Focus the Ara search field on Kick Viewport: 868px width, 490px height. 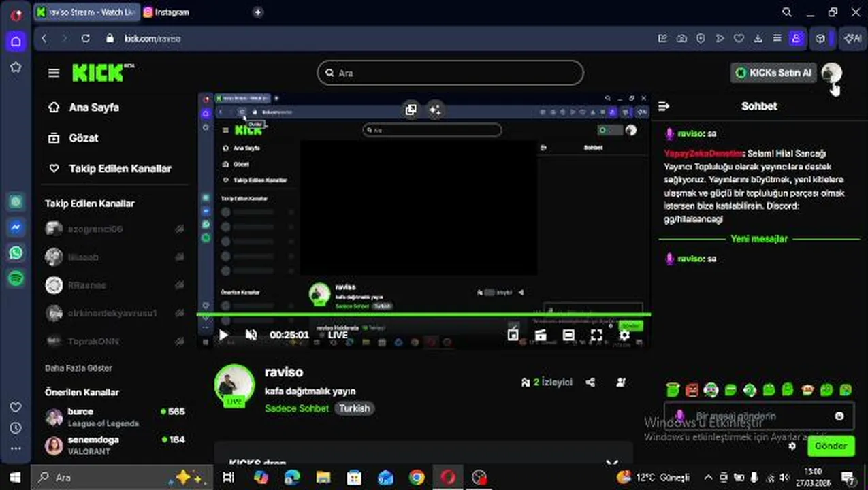pyautogui.click(x=450, y=73)
